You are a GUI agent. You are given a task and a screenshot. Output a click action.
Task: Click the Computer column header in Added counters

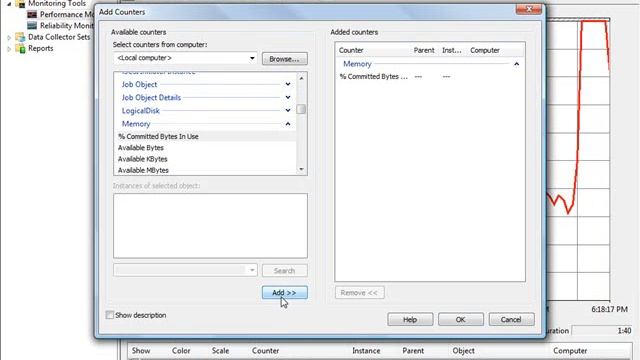(484, 50)
